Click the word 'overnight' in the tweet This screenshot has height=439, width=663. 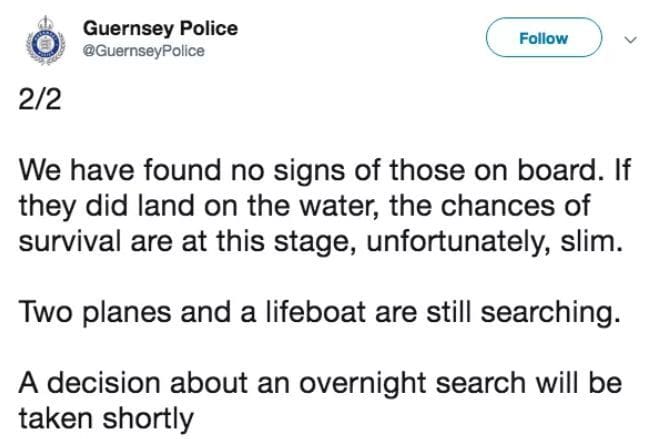point(364,383)
